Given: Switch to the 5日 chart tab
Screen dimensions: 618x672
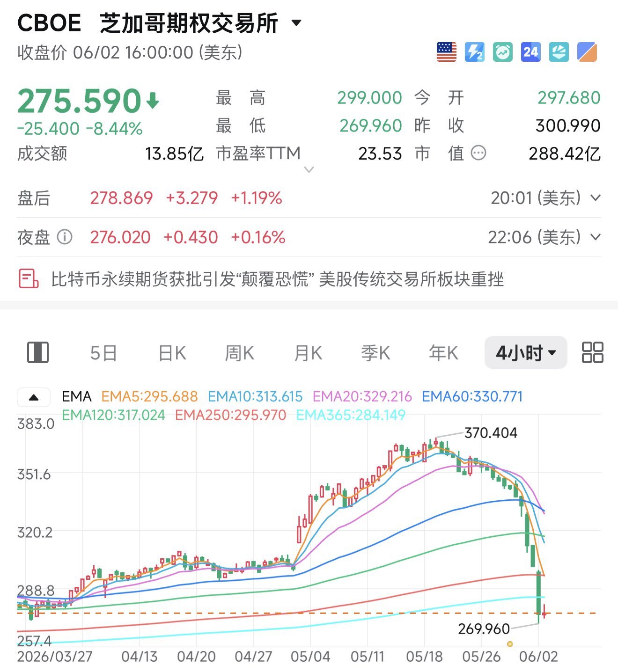Looking at the screenshot, I should tap(103, 353).
